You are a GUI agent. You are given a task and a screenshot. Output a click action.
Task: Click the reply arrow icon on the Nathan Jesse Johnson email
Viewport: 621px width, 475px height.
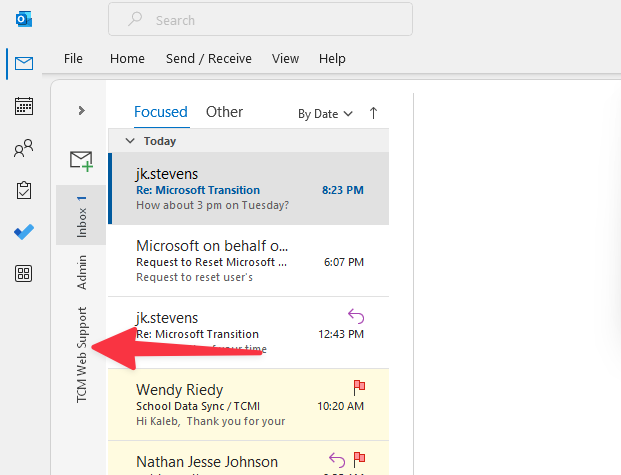337,460
